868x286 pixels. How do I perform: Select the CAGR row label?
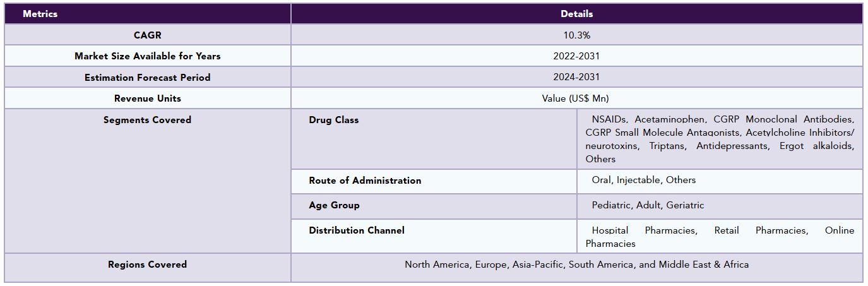(147, 35)
